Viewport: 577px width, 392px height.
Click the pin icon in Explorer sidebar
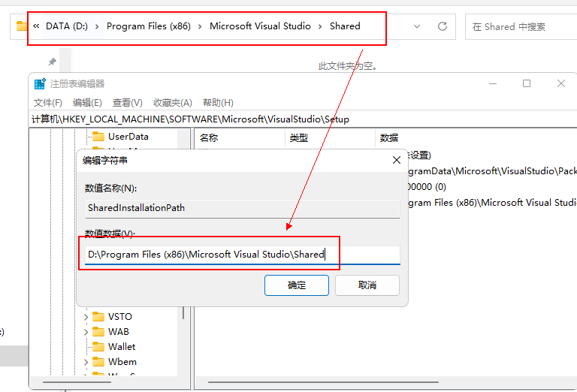tap(53, 62)
